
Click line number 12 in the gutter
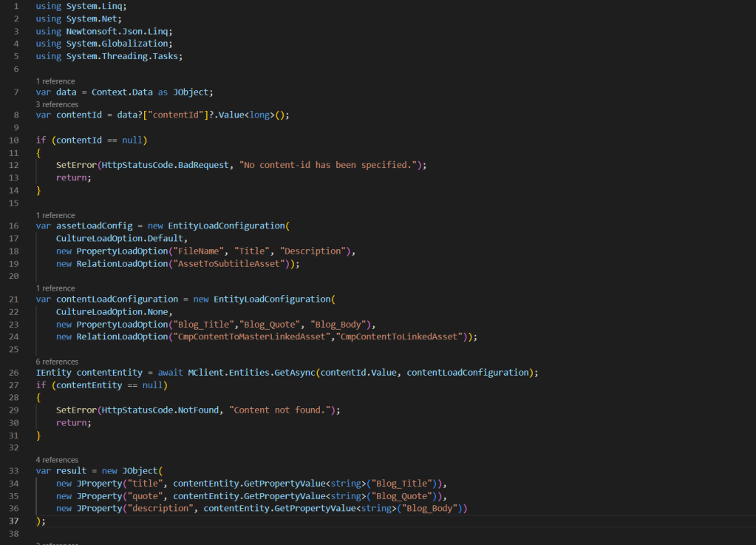15,166
